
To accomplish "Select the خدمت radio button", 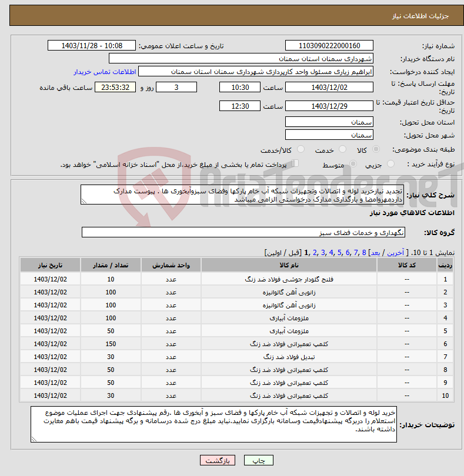I will (342, 149).
